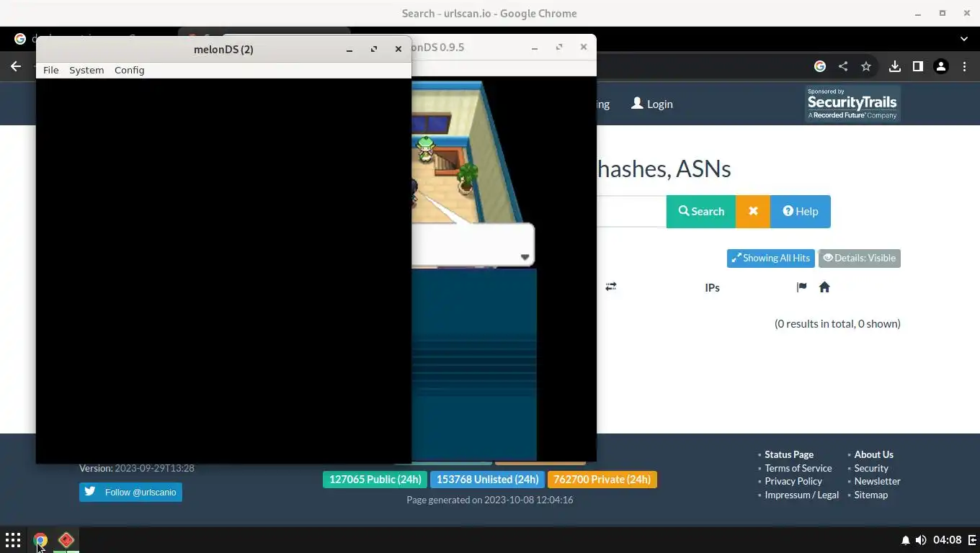980x553 pixels.
Task: Open the volume control in the tray
Action: click(x=921, y=540)
